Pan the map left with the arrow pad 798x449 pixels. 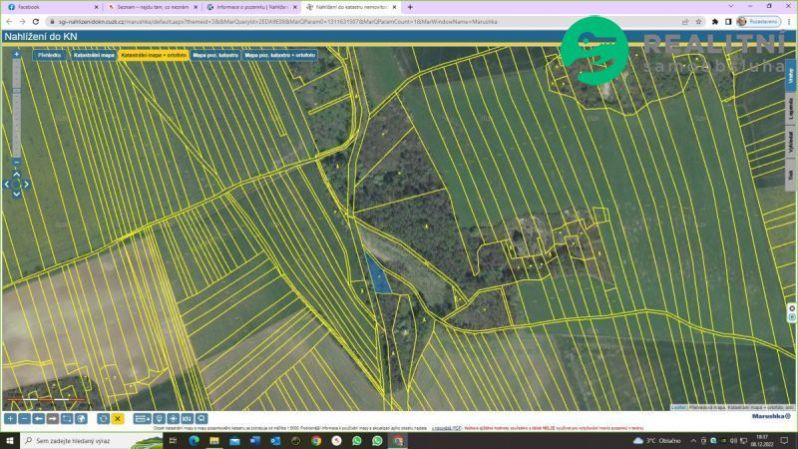[x=7, y=184]
